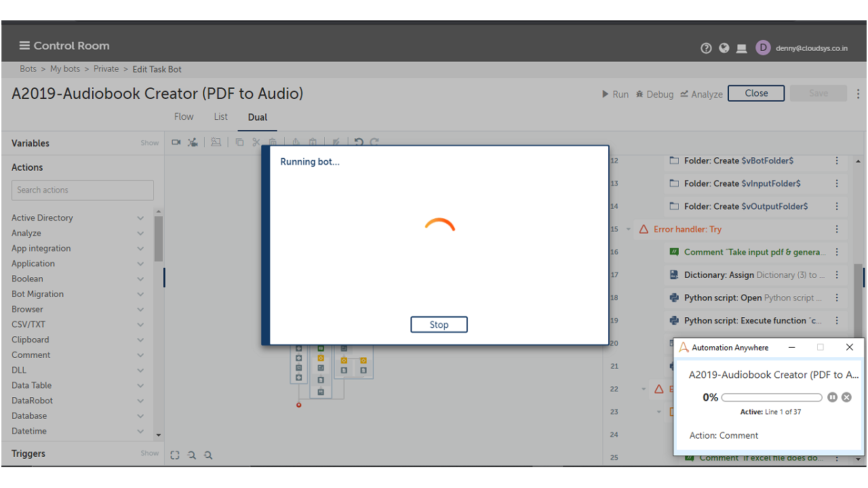Click the device laptop icon in header

point(741,48)
